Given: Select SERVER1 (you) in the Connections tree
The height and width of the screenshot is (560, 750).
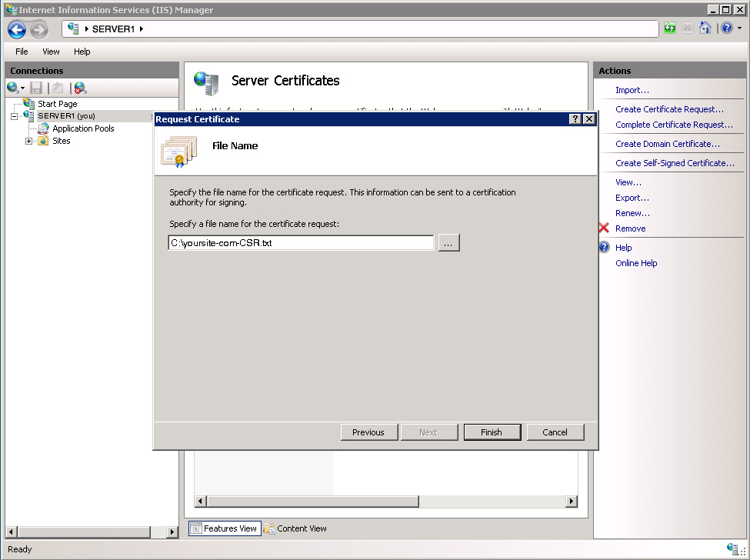Looking at the screenshot, I should pyautogui.click(x=66, y=115).
